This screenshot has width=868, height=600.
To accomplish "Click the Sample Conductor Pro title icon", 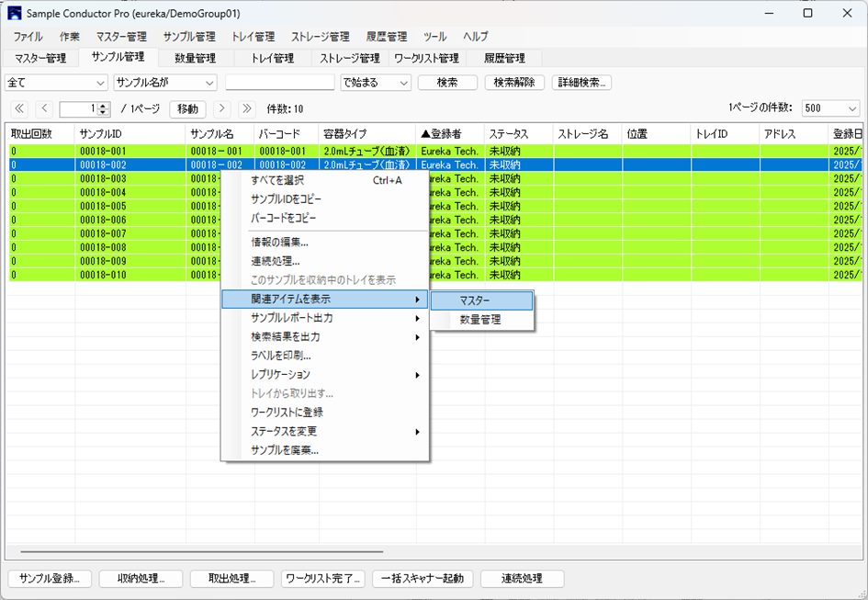I will tap(14, 13).
